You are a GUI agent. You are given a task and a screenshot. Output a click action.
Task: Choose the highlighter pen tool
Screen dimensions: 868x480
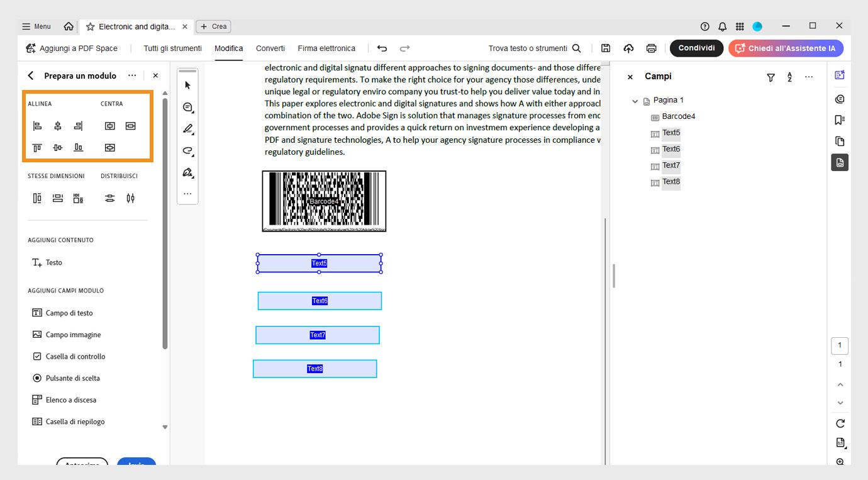pos(187,129)
